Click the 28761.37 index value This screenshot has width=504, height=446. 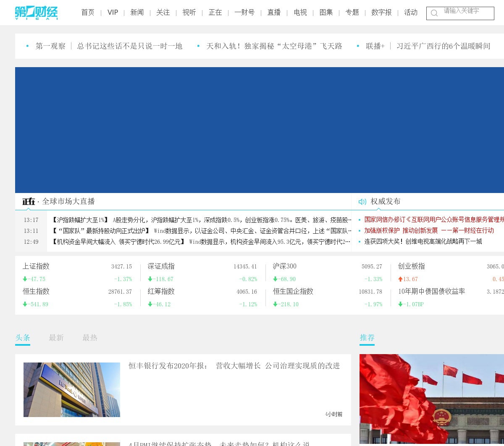(x=120, y=292)
